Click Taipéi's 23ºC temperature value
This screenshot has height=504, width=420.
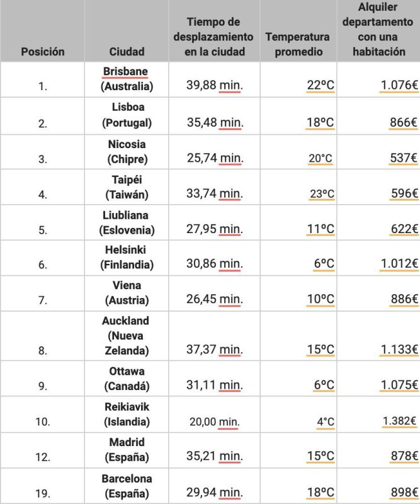322,194
